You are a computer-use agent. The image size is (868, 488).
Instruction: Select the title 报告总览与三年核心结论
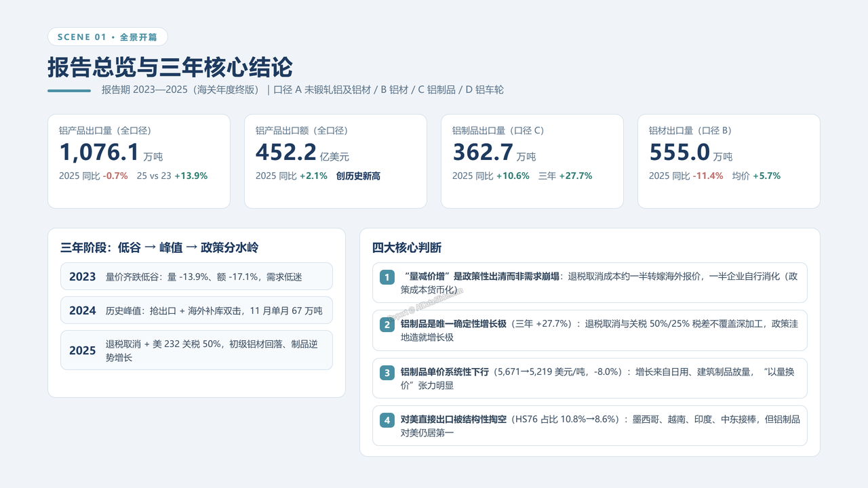[170, 68]
